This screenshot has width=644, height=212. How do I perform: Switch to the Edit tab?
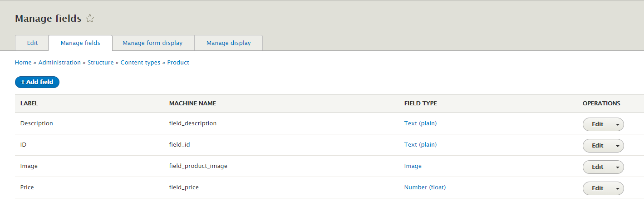tap(32, 43)
